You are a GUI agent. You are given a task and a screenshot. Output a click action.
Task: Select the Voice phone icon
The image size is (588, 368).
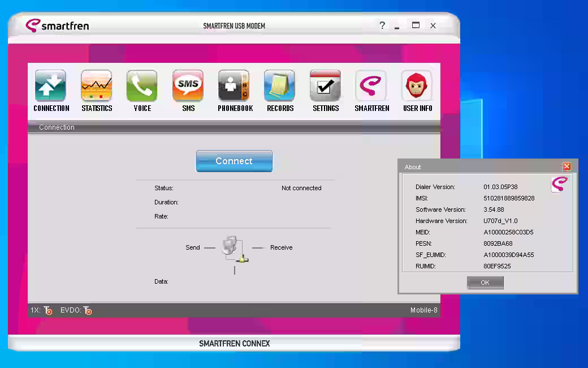[142, 86]
